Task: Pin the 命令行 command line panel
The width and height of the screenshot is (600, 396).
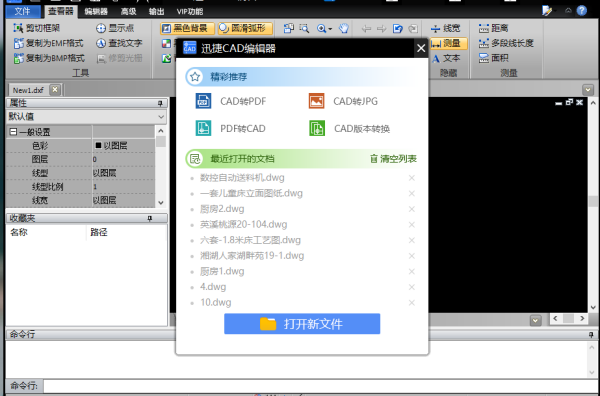Action: 592,335
